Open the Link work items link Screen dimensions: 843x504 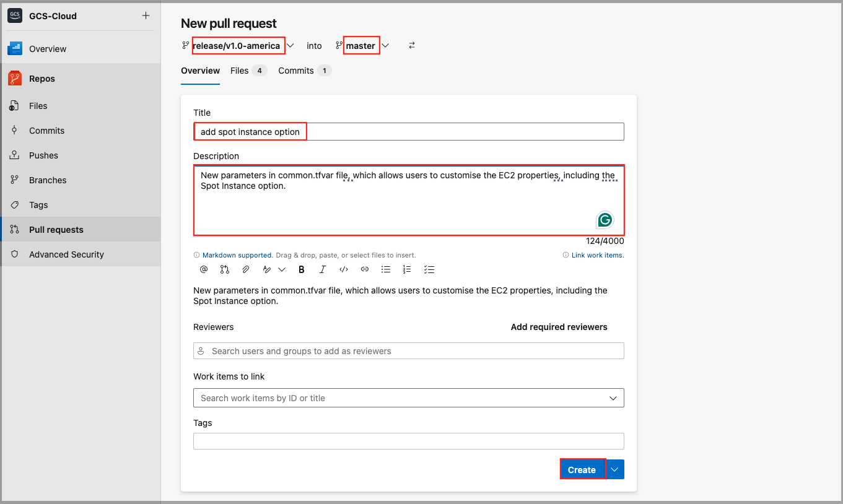[x=597, y=255]
